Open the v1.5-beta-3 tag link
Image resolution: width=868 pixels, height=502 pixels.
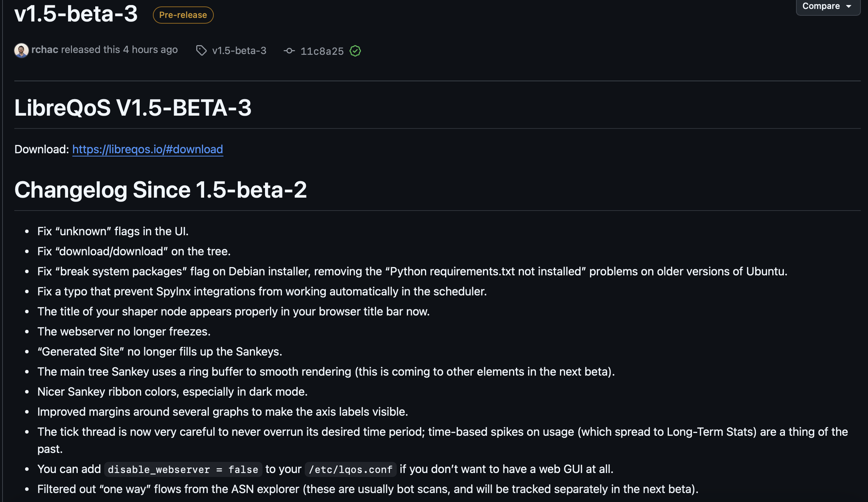click(239, 50)
